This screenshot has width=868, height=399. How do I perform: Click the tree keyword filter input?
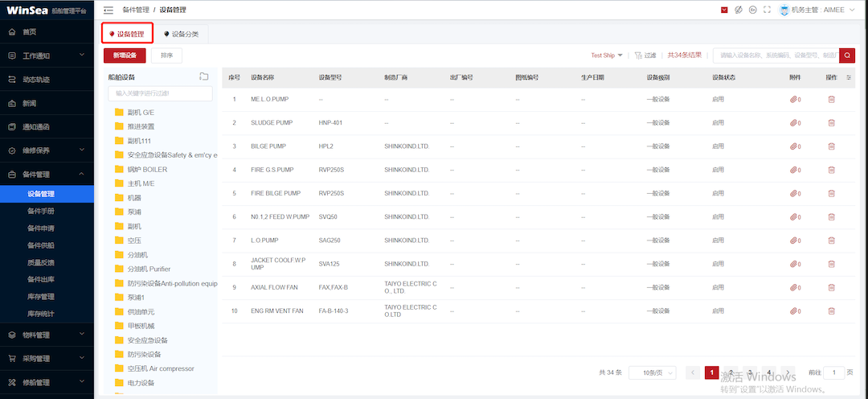[x=160, y=93]
